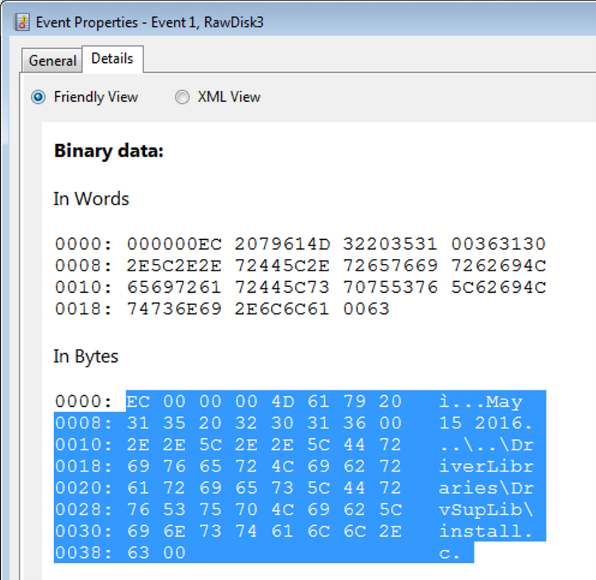Click byte EC in the highlighted bytes
Image resolution: width=596 pixels, height=580 pixels.
[x=138, y=402]
